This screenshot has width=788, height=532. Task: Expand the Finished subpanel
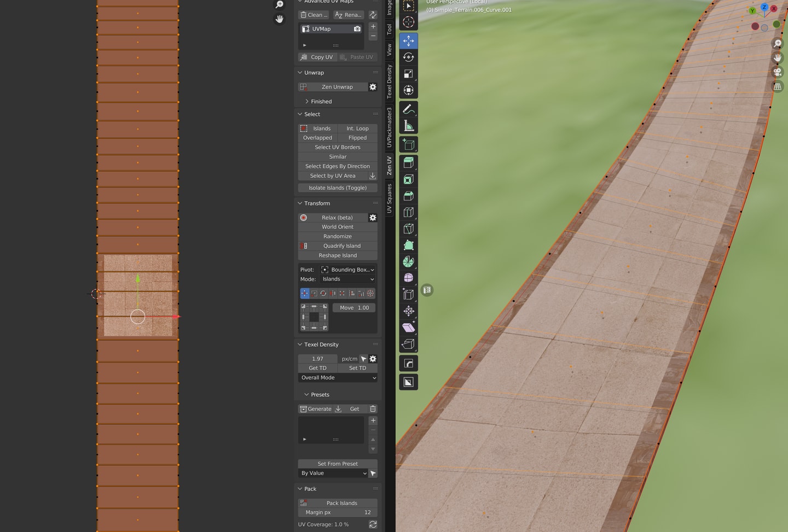[307, 102]
